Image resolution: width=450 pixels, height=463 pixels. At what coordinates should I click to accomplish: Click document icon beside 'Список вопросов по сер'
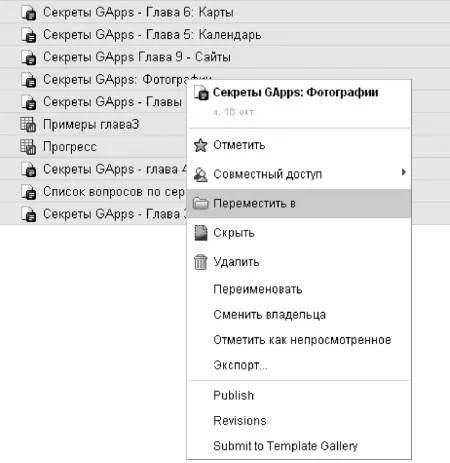tap(29, 192)
